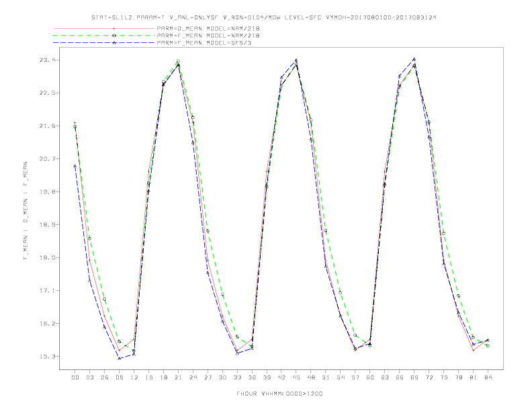Click x-axis tick label 72

coord(429,377)
